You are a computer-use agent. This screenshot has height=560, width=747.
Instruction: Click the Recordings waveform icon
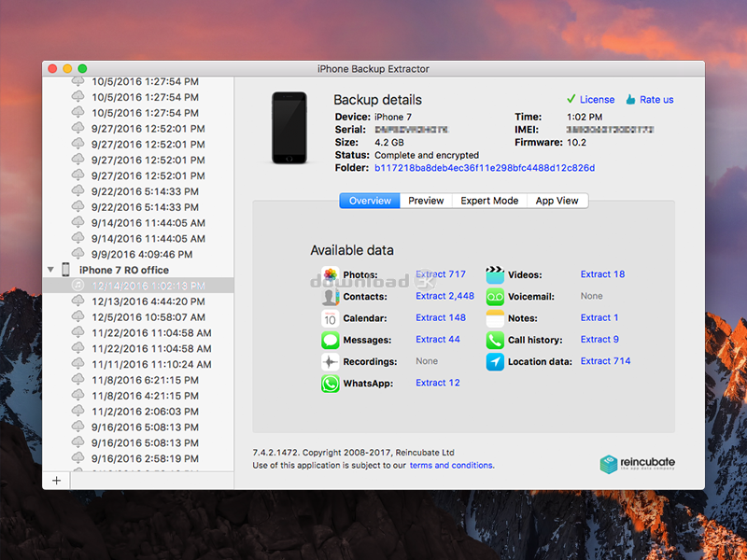[331, 362]
